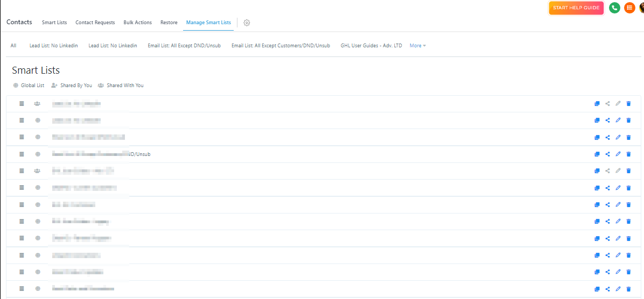Switch to the Bulk Actions tab
Screen dimensions: 644x299
point(137,23)
